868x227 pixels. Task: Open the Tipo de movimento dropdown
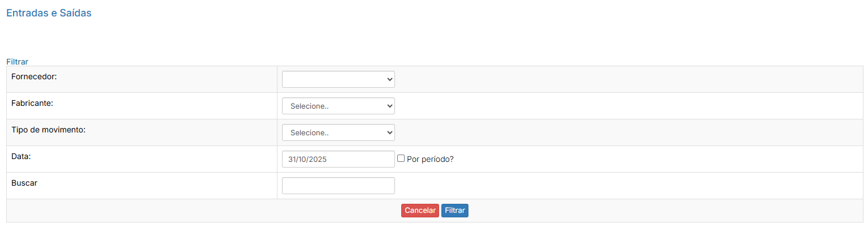coord(338,132)
